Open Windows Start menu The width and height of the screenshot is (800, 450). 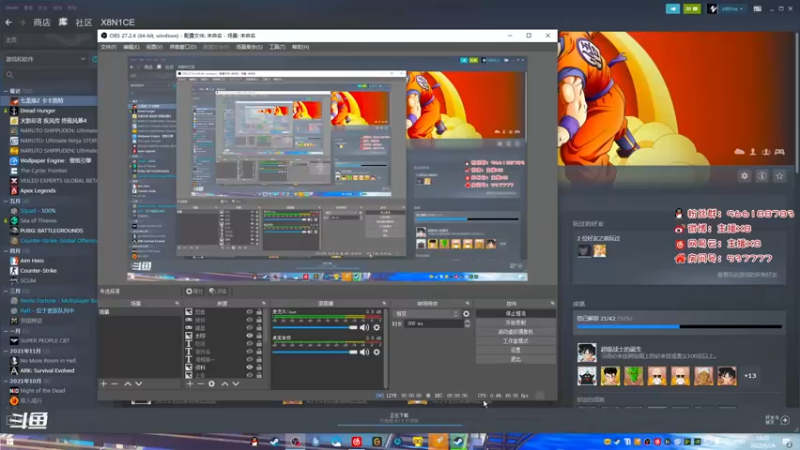pos(9,441)
